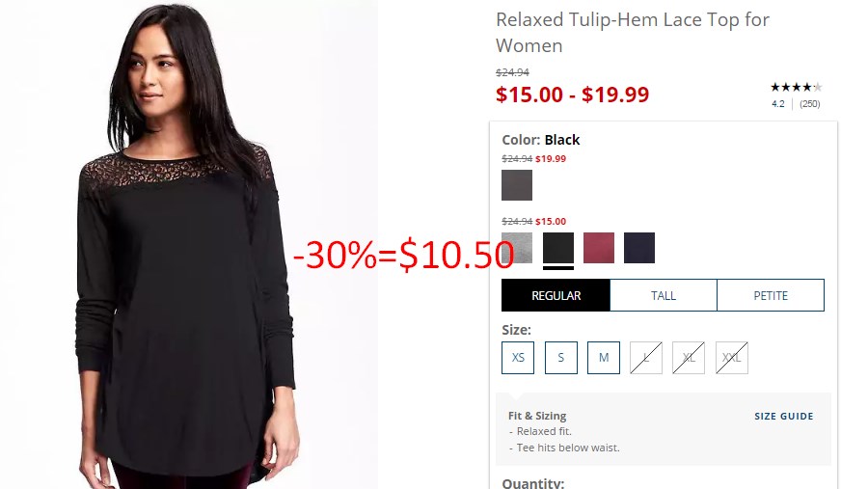Click the unavailable XL size box

pos(689,358)
